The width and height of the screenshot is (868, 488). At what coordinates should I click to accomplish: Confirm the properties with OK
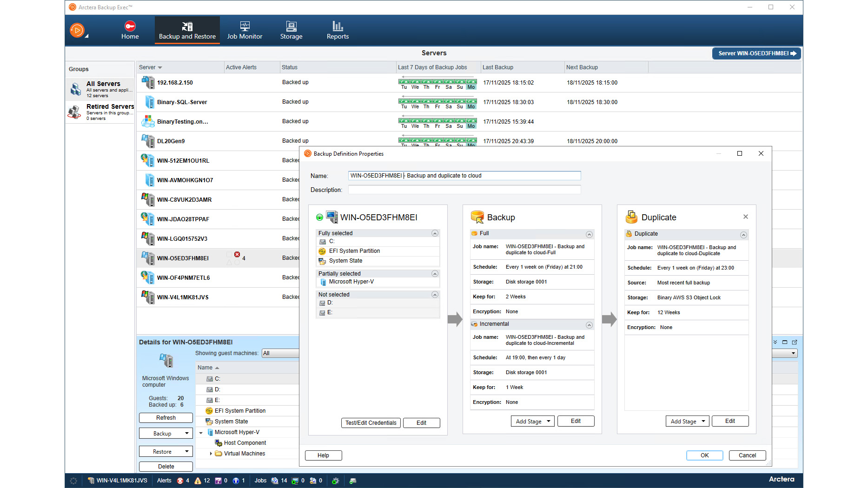coord(704,455)
